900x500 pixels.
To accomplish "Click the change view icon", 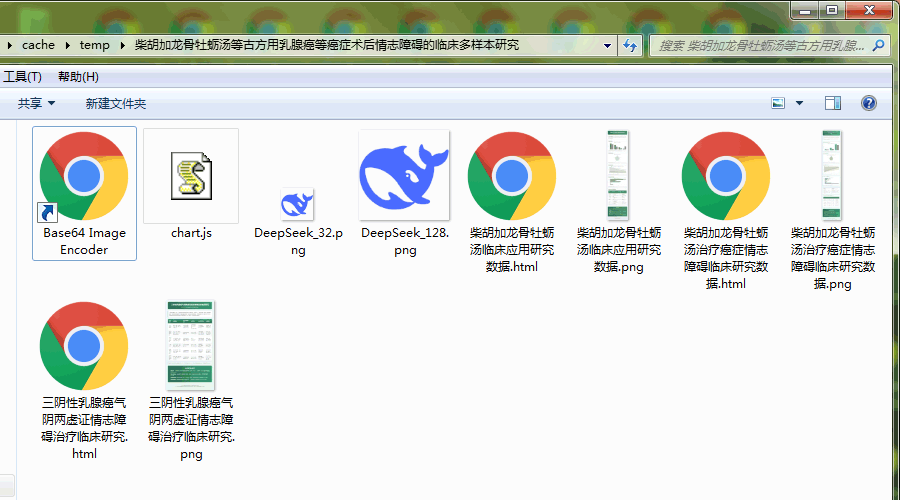I will click(778, 103).
